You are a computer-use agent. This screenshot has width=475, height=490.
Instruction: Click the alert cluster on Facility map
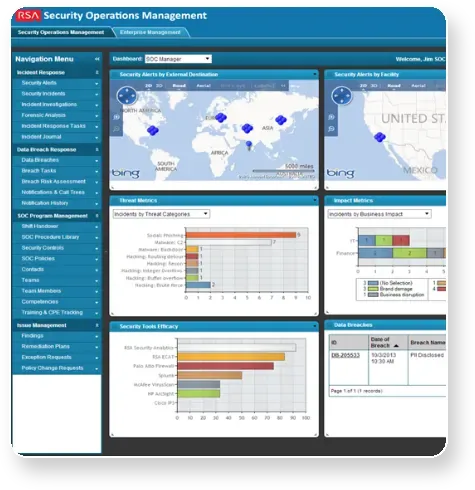[380, 137]
